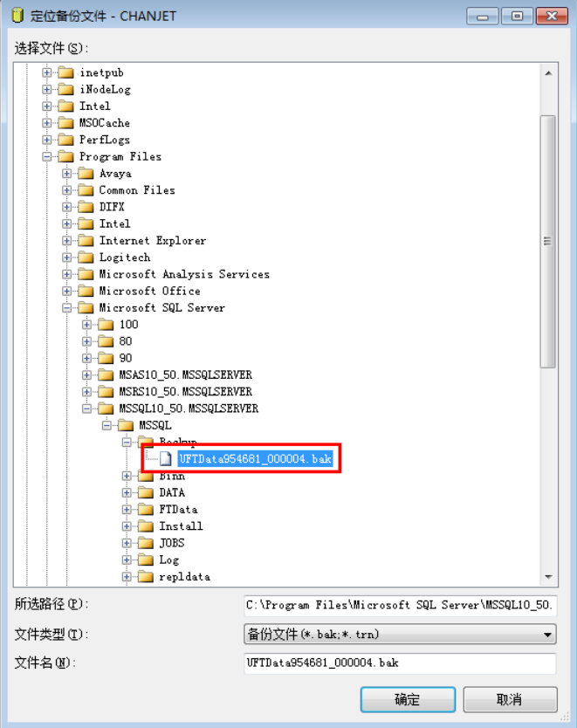The image size is (577, 728).
Task: Expand the first Intel node under C:
Action: (47, 106)
